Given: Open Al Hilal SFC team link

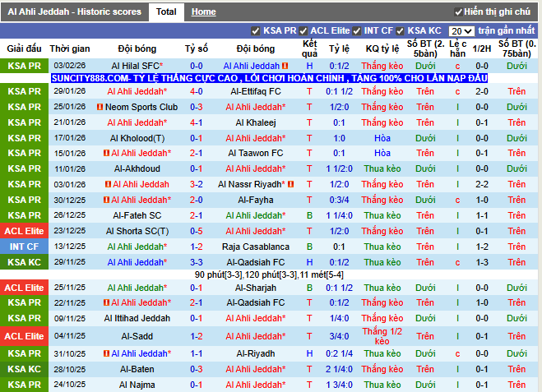Looking at the screenshot, I should click(137, 66).
